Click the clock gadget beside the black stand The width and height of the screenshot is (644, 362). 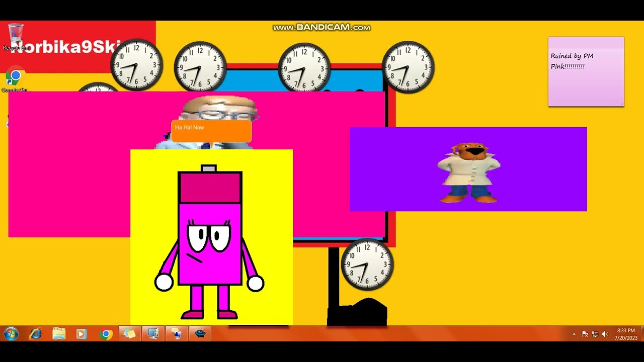[x=367, y=264]
